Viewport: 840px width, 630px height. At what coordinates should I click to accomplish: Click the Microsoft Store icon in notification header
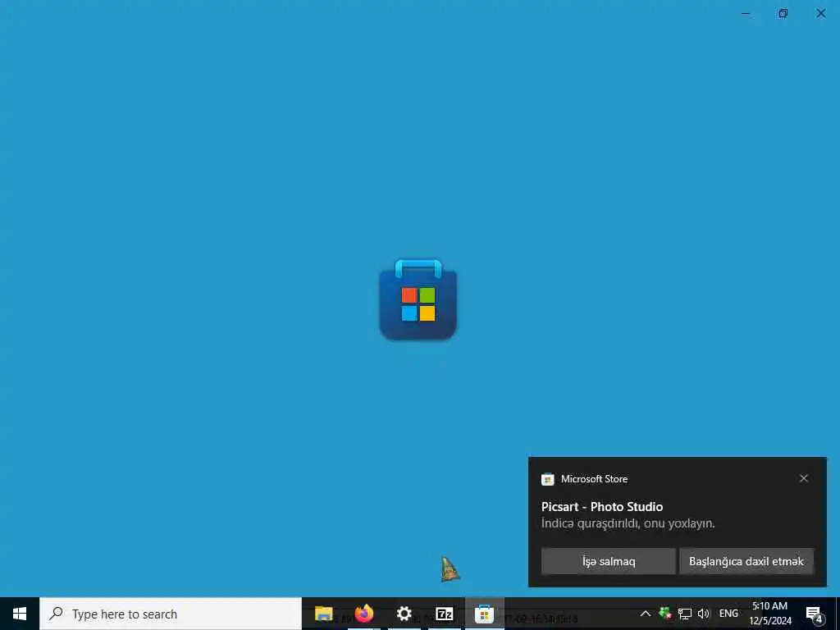pos(547,479)
